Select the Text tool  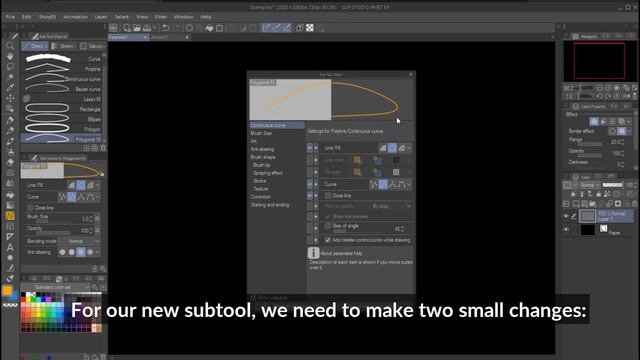click(10, 247)
